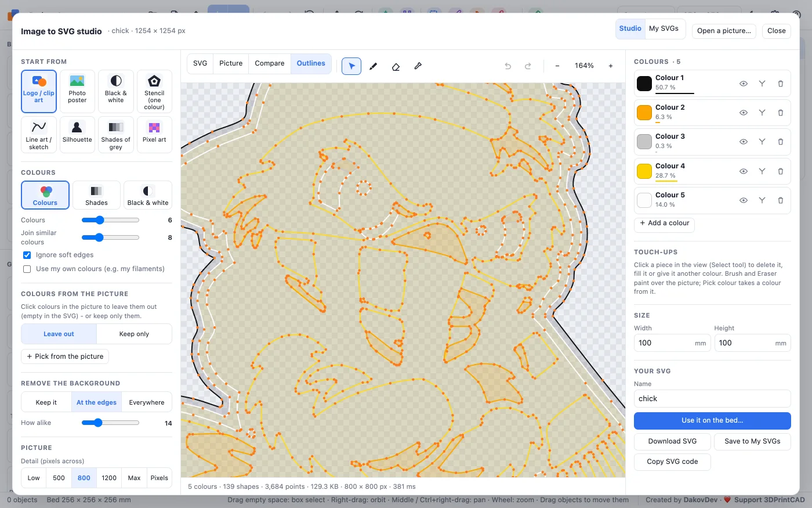Viewport: 812px width, 508px height.
Task: Set background removal to Everywhere
Action: [147, 402]
